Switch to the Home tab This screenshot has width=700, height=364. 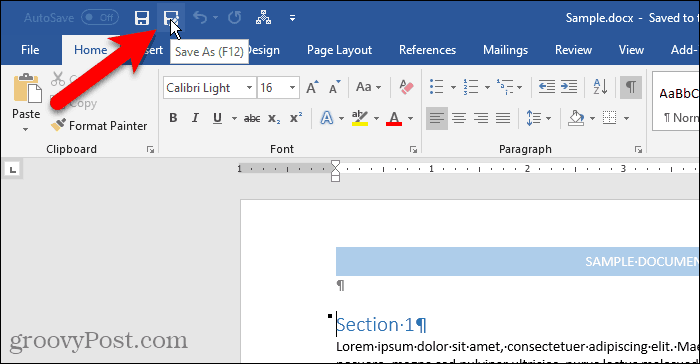tap(91, 50)
